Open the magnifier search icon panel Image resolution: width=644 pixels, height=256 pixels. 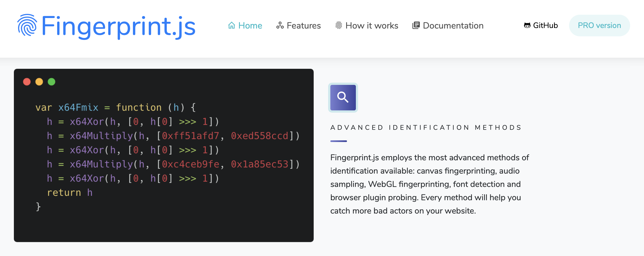tap(343, 98)
